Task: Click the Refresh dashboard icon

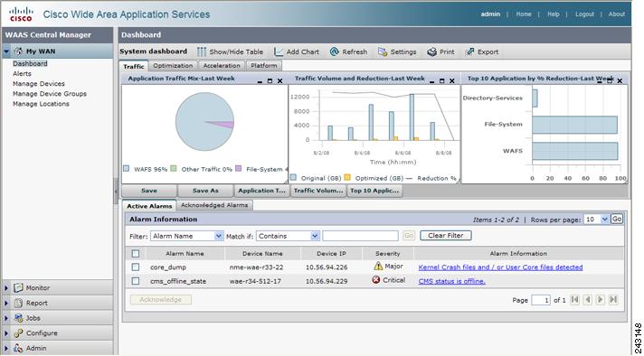Action: pos(335,52)
